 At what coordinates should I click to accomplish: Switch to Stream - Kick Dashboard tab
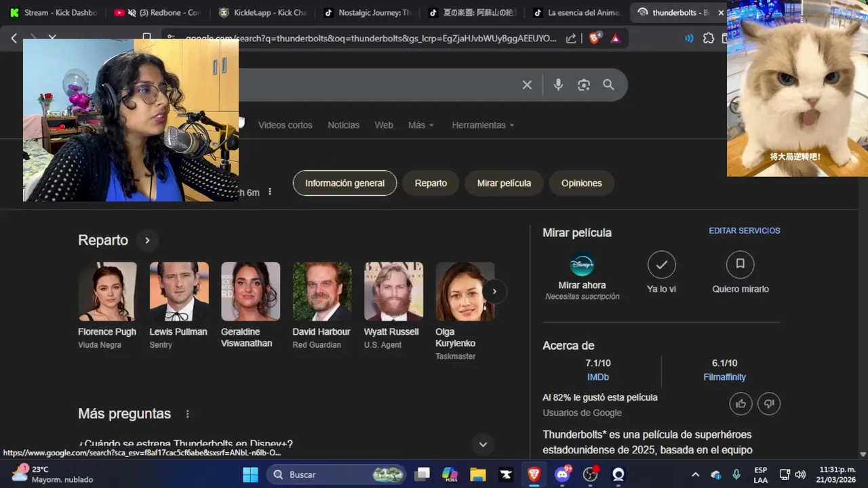click(54, 12)
